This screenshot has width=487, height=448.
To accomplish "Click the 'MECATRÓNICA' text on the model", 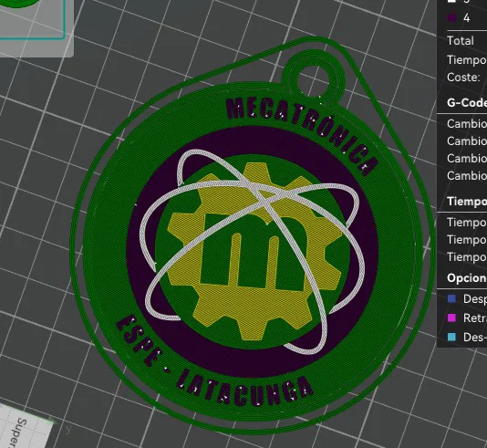I will [303, 135].
